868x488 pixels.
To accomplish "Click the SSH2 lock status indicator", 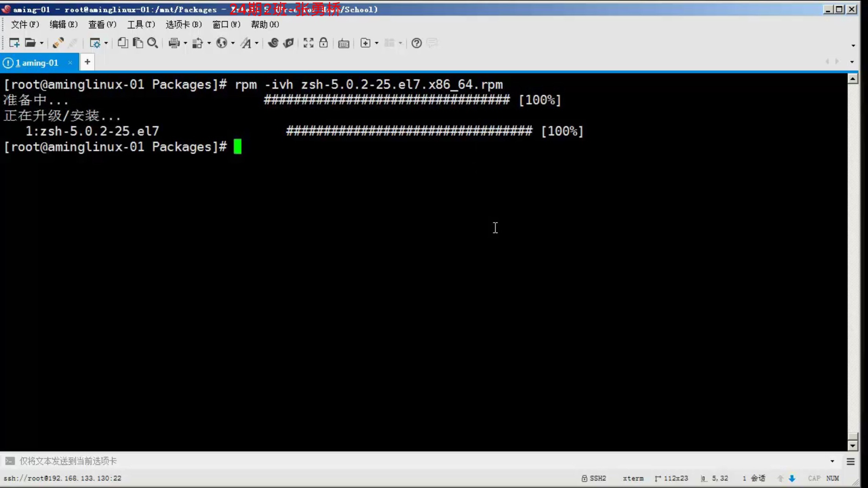I will coord(594,478).
